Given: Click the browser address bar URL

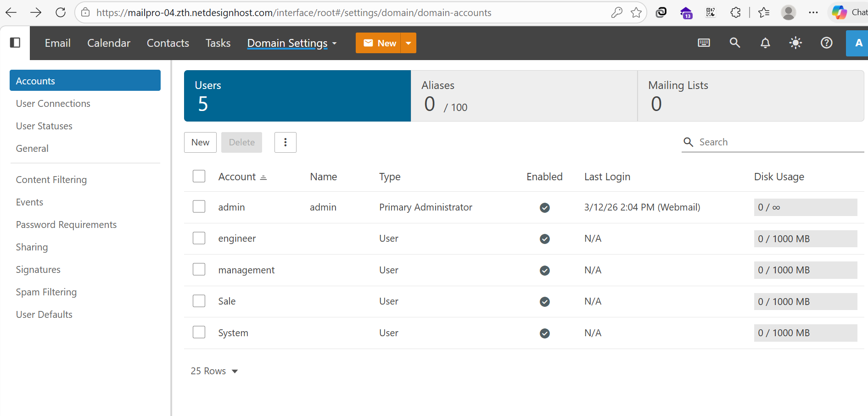Looking at the screenshot, I should coord(294,13).
